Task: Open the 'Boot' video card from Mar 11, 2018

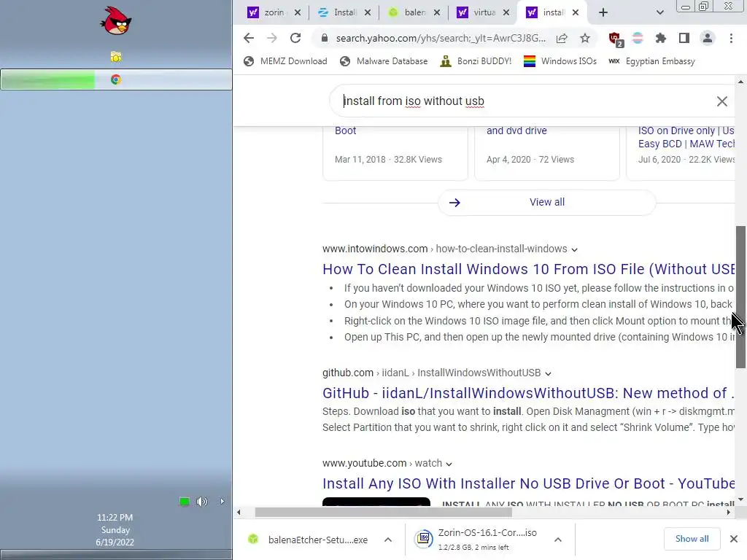Action: point(395,153)
